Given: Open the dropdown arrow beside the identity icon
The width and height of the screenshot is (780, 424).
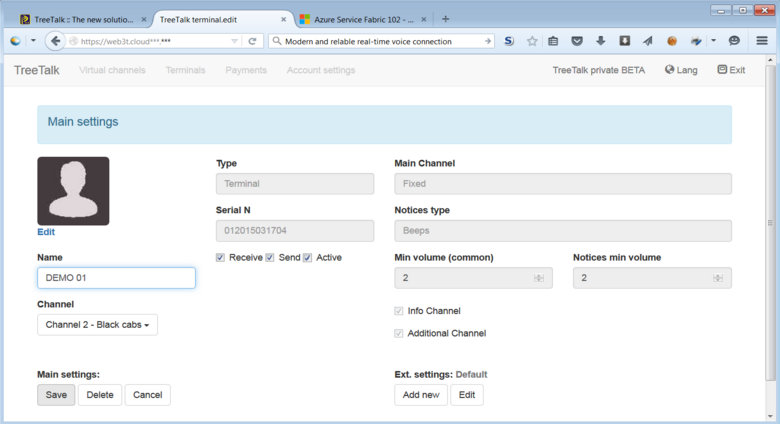Looking at the screenshot, I should pos(33,41).
